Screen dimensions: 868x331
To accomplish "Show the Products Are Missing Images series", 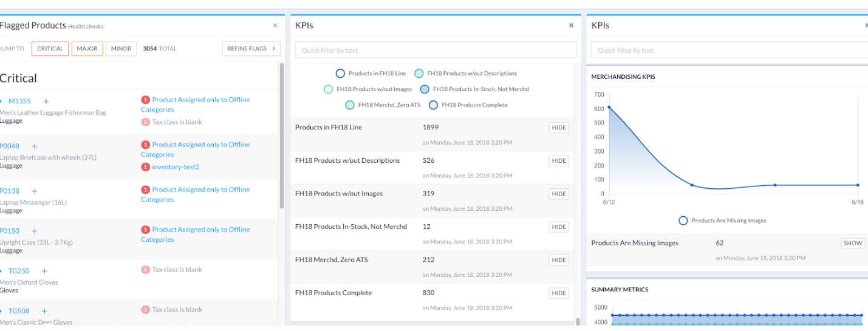I will pyautogui.click(x=853, y=244).
